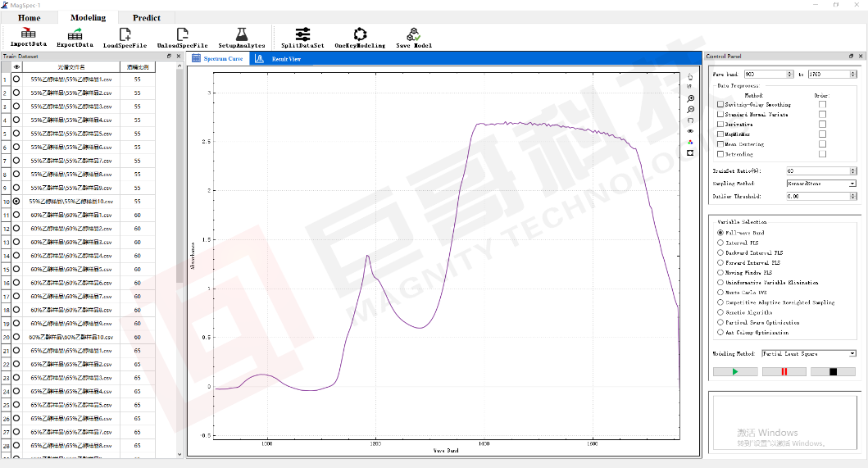
Task: Click the ImportData toolbar icon
Action: point(28,34)
